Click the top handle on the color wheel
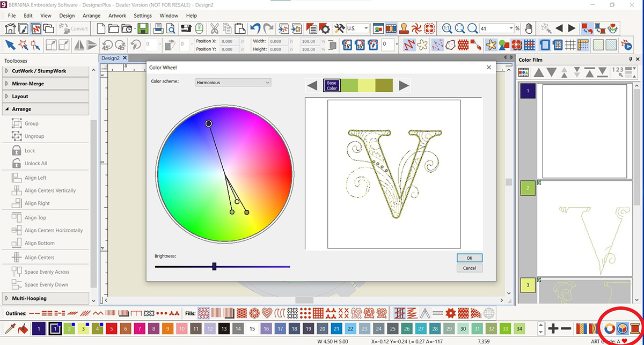This screenshot has width=644, height=345. click(x=209, y=123)
